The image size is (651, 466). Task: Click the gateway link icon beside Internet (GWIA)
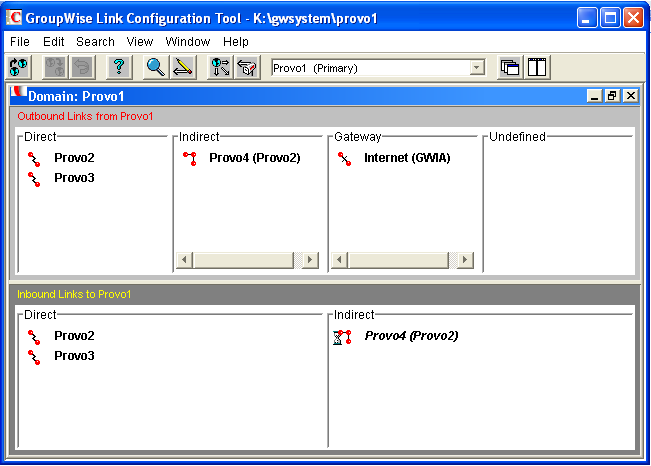tap(345, 159)
